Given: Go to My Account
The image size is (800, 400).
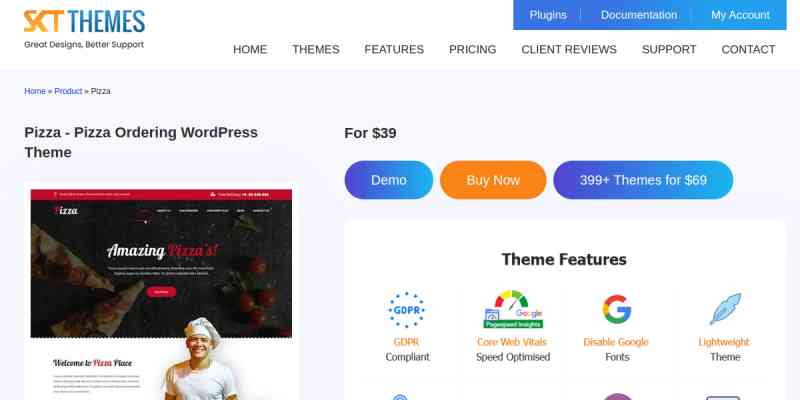Looking at the screenshot, I should click(740, 15).
